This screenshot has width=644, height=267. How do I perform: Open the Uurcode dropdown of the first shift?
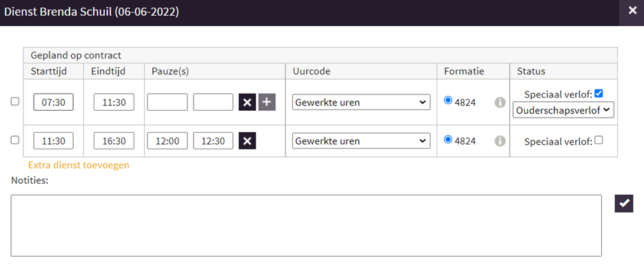coord(361,102)
